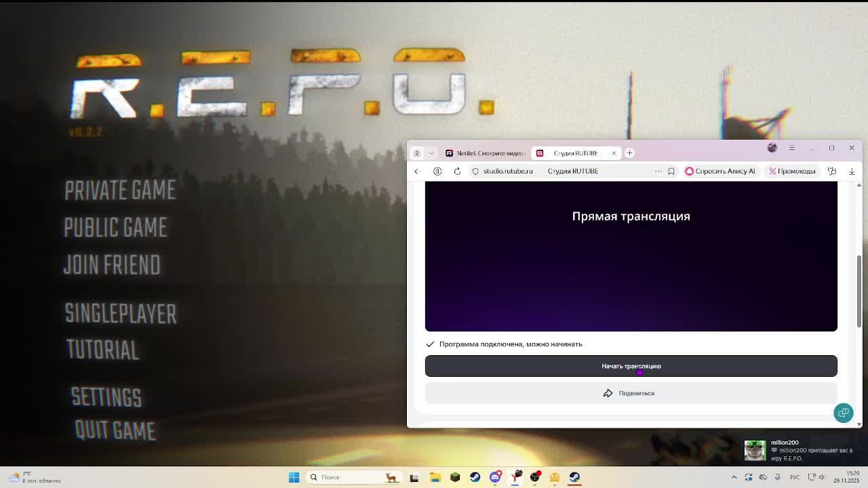Screen dimensions: 868x488
Task: Open the Windows Start menu
Action: pos(294,477)
